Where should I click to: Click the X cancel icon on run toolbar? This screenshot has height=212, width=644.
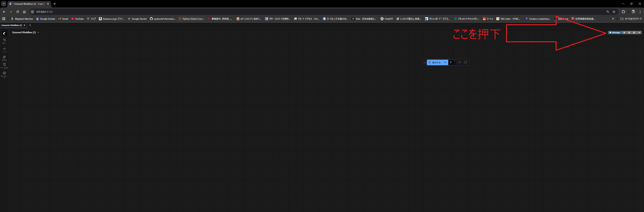coord(460,62)
